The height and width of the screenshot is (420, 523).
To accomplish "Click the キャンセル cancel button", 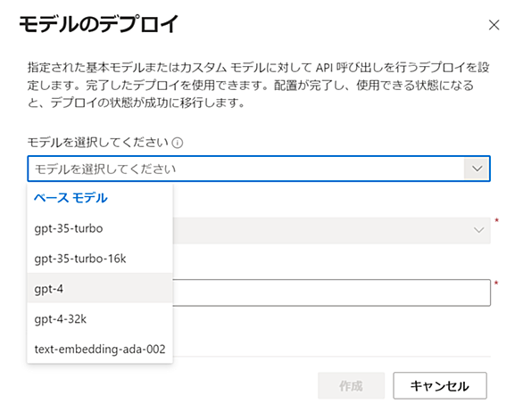I will point(440,385).
